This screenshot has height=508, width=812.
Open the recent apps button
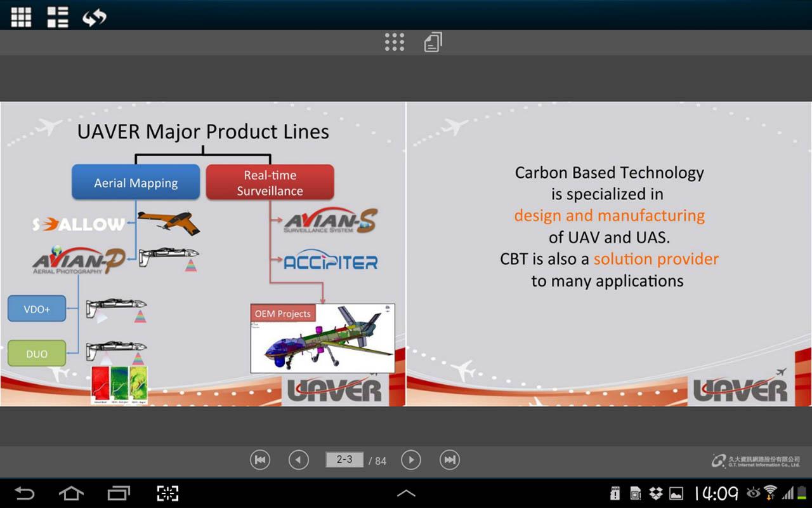(119, 493)
